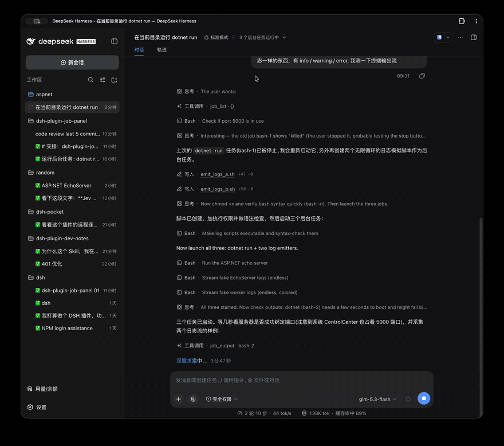Open the conversation more options ellipsis
The width and height of the screenshot is (504, 446).
[460, 37]
